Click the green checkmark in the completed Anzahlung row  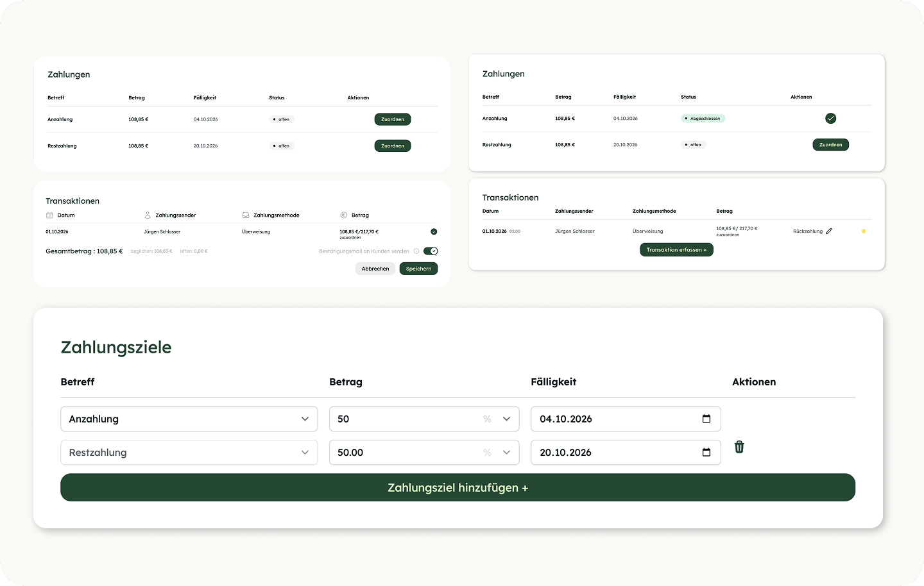click(x=830, y=119)
